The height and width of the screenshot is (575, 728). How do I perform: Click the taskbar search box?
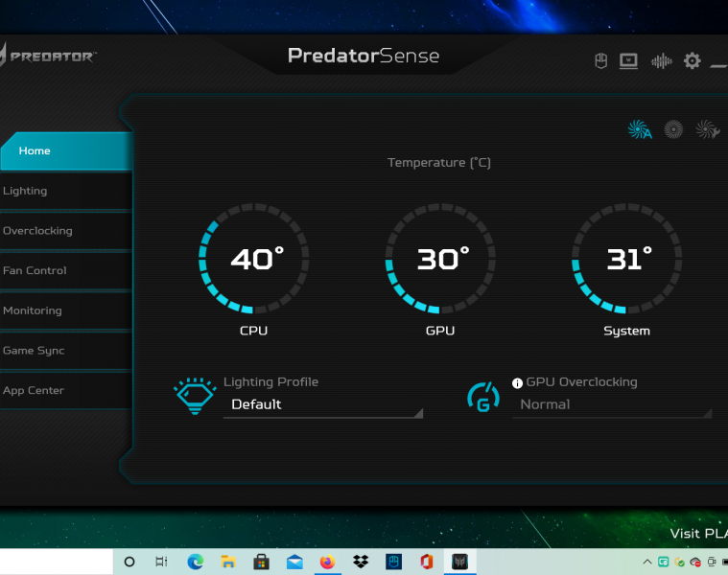click(x=57, y=562)
